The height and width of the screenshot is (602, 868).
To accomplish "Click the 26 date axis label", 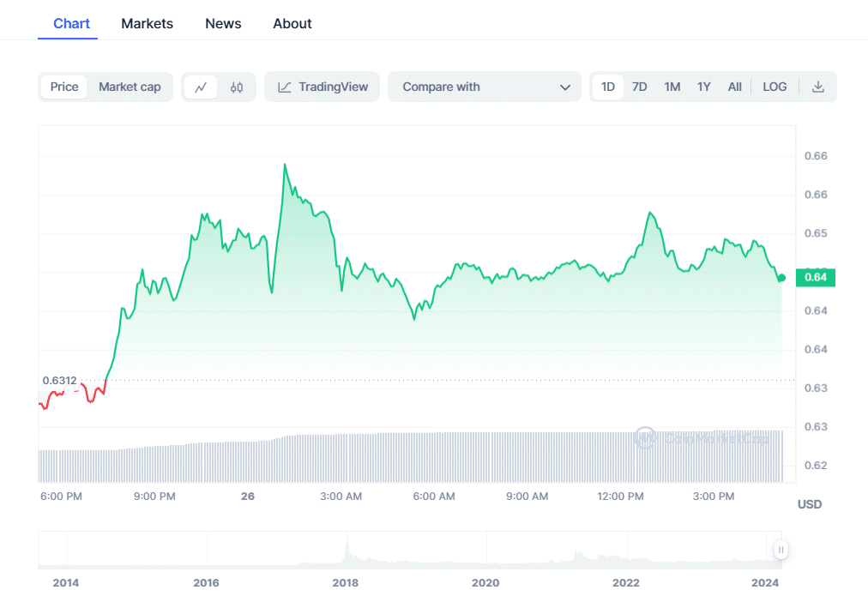I will [x=247, y=497].
